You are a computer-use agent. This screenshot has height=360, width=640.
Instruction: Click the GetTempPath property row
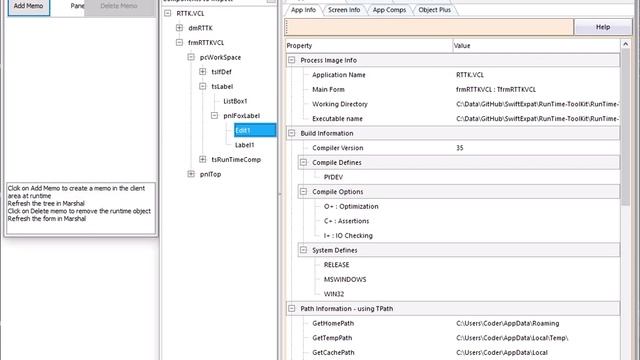453,338
